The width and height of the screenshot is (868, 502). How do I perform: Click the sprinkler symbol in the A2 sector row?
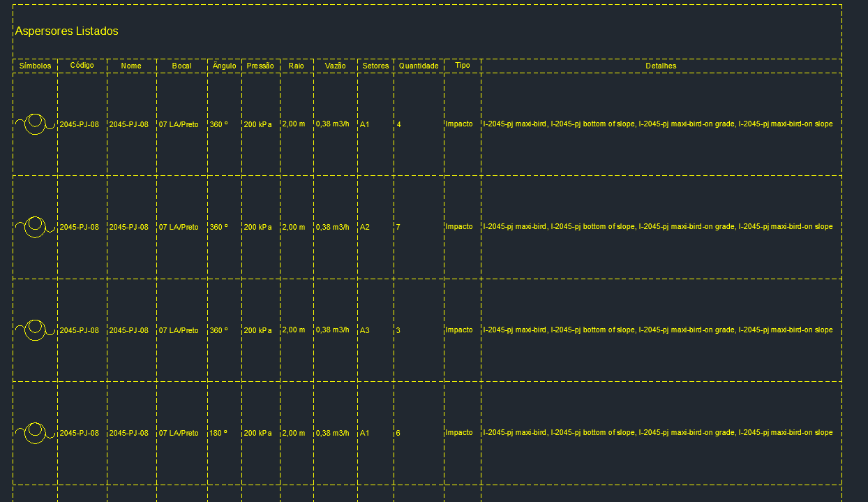click(35, 227)
